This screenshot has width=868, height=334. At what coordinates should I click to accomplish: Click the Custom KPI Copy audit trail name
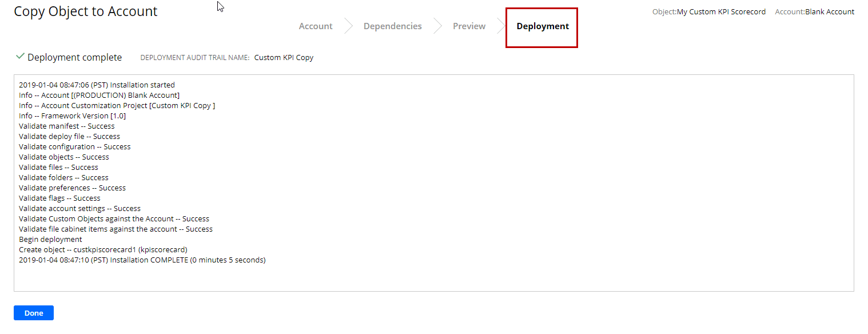pyautogui.click(x=284, y=58)
